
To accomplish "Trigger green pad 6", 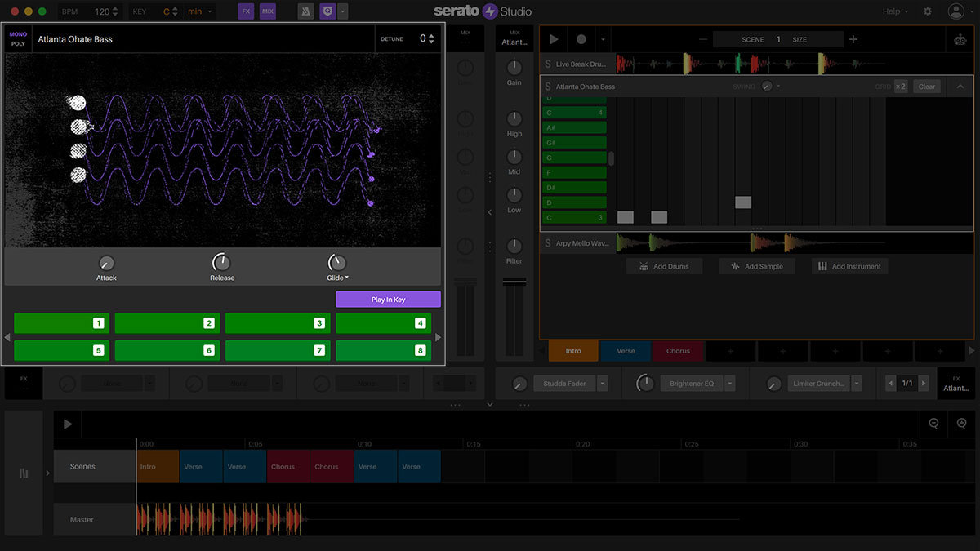I will [x=167, y=350].
